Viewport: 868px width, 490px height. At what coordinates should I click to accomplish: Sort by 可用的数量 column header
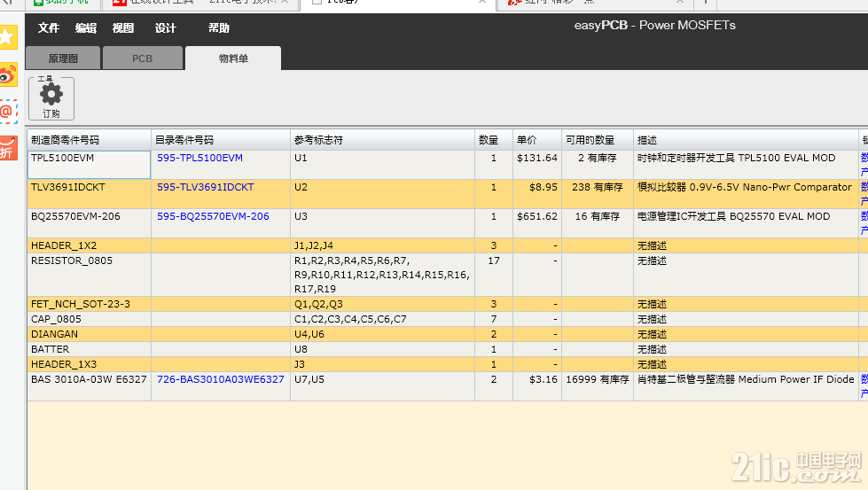(598, 140)
